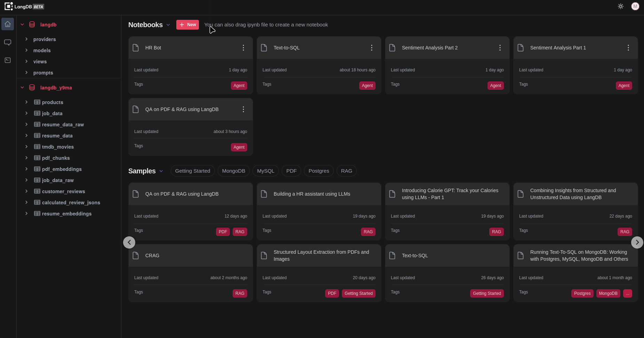Click Postgres tag on Running Text-To-SQL card
Image resolution: width=644 pixels, height=338 pixels.
[582, 293]
